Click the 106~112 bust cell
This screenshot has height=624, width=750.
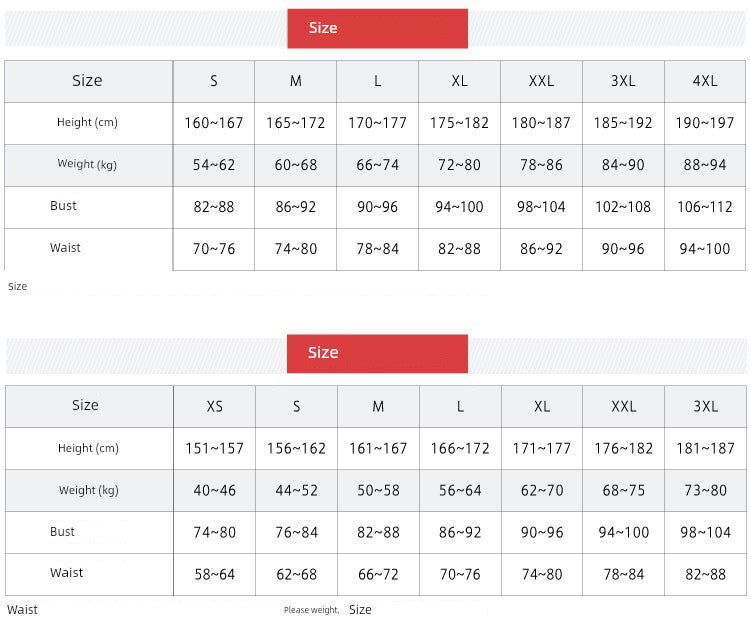click(x=705, y=207)
